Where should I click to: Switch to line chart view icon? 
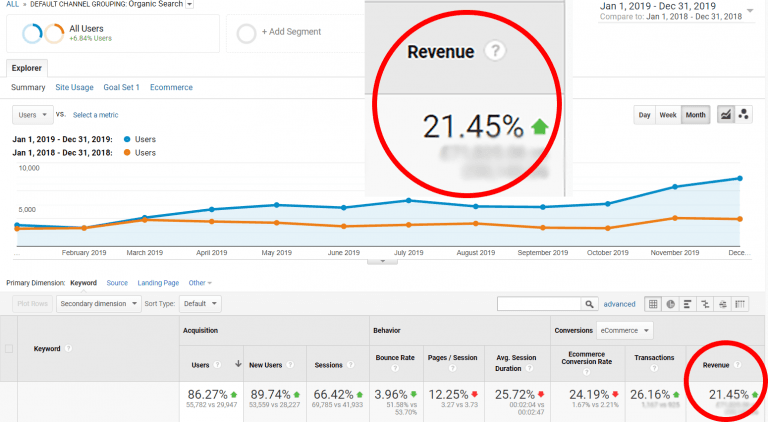pyautogui.click(x=725, y=115)
